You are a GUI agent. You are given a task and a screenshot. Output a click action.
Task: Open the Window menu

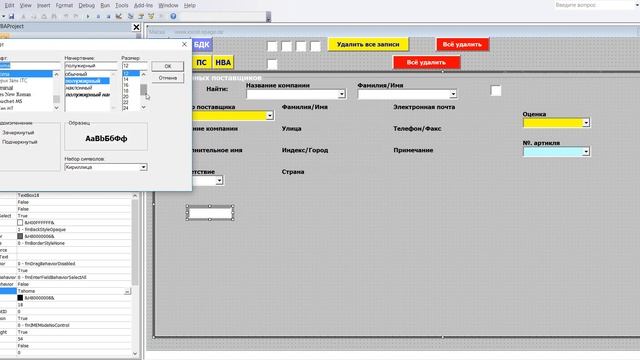click(x=168, y=5)
